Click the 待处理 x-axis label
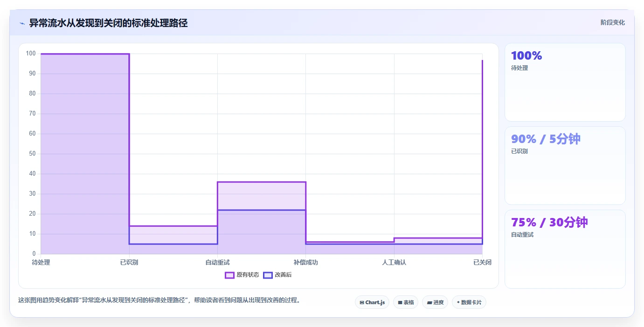644x327 pixels. pos(41,263)
